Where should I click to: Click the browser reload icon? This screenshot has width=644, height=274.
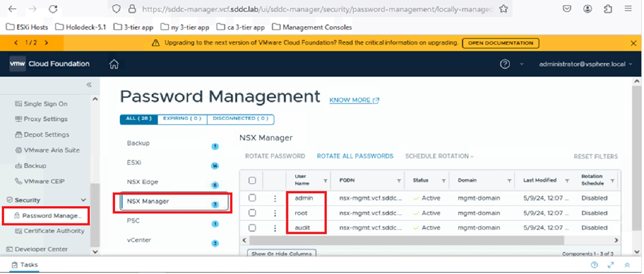coord(53,9)
